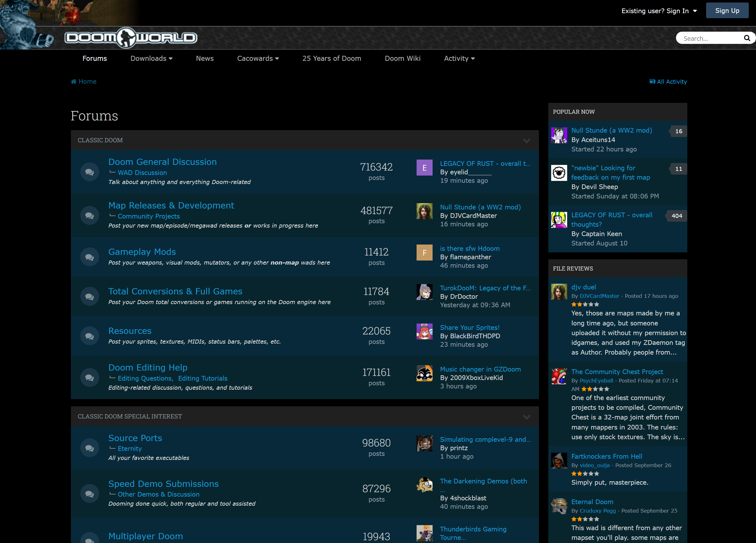Image resolution: width=756 pixels, height=543 pixels.
Task: Open the Activity dropdown menu
Action: [x=459, y=59]
